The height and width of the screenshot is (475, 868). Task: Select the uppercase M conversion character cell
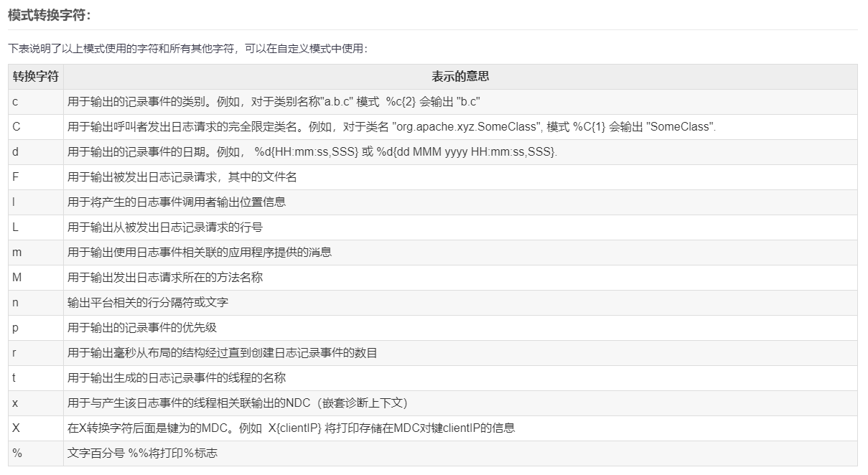pos(36,278)
